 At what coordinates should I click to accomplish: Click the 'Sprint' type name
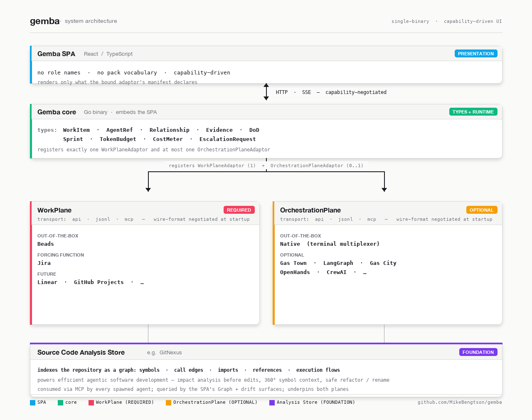(x=73, y=139)
